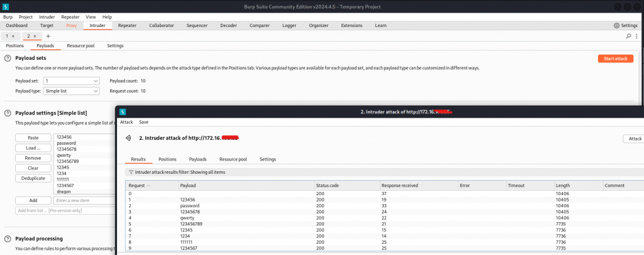
Task: Select 'dragon' in payload list
Action: (64, 191)
